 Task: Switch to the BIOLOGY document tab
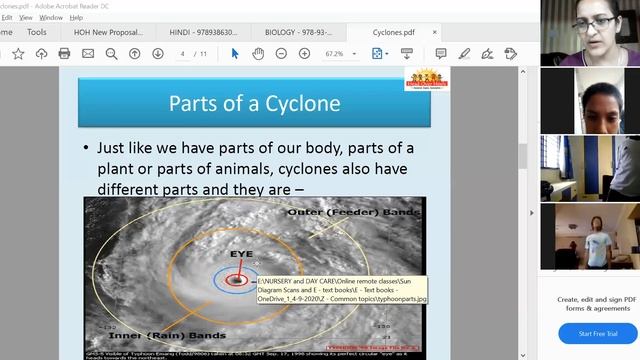click(x=298, y=32)
